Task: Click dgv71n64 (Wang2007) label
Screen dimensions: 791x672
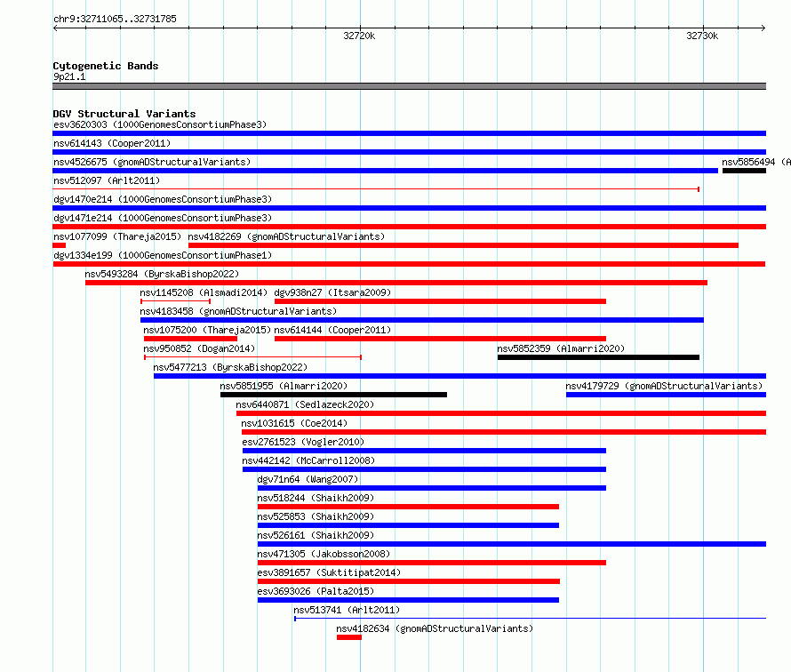Action: tap(308, 479)
